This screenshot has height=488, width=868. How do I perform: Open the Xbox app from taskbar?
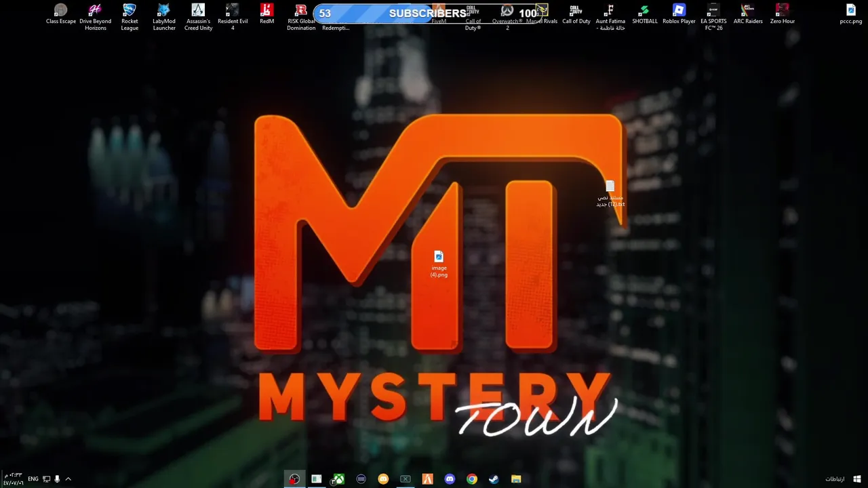(x=338, y=479)
